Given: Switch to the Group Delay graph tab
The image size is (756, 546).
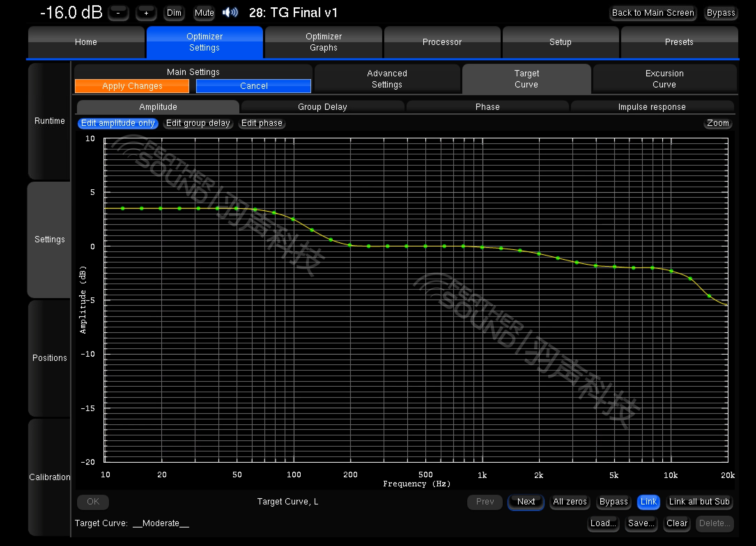Looking at the screenshot, I should click(322, 107).
